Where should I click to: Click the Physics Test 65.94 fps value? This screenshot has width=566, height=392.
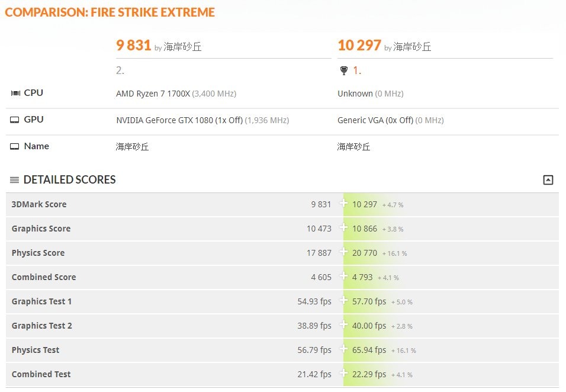[369, 350]
